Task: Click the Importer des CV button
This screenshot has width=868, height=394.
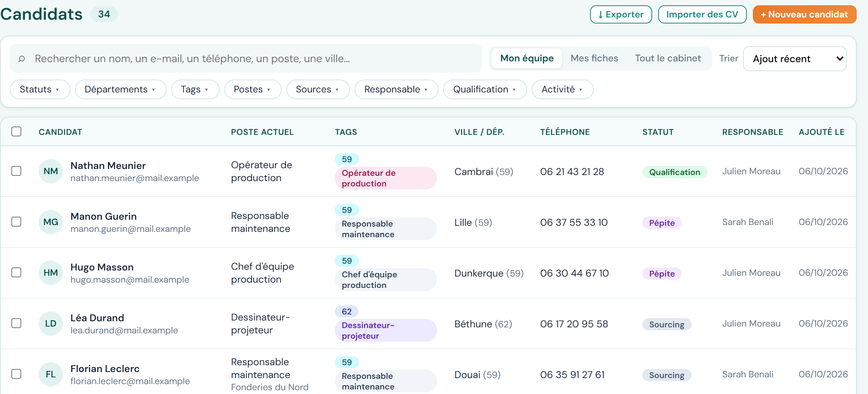Action: pos(702,14)
